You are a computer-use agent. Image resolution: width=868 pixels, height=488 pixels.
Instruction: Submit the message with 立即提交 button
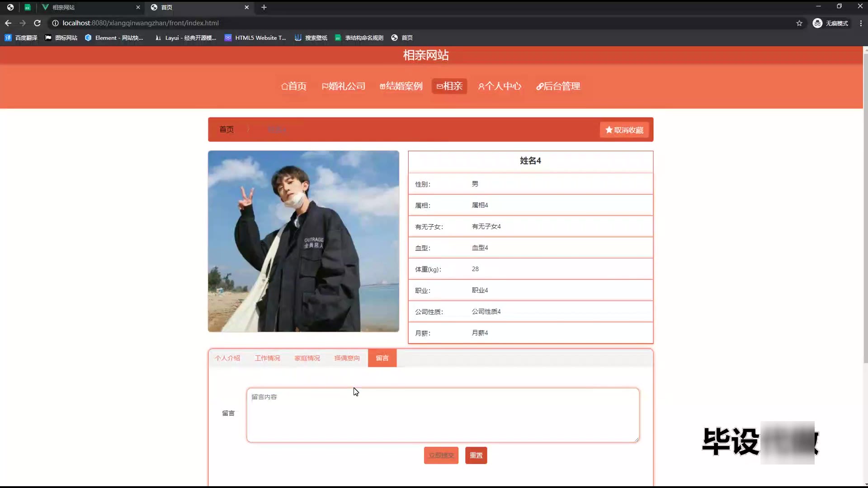click(441, 455)
